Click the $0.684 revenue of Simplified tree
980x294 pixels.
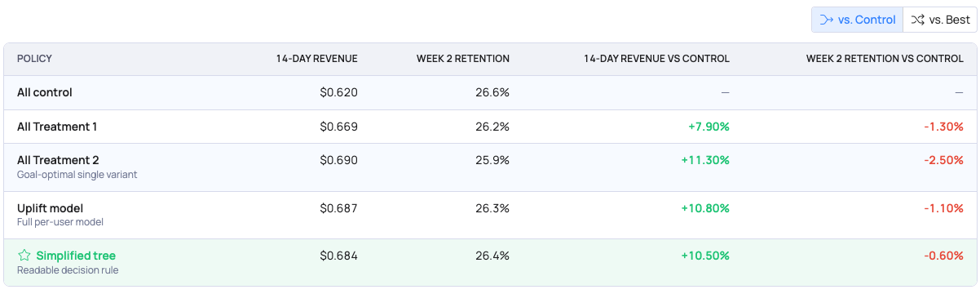coord(338,256)
